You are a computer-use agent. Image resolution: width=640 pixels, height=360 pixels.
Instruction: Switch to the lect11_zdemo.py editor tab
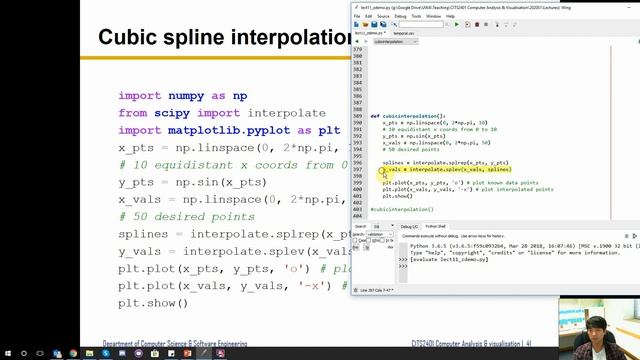click(x=370, y=33)
